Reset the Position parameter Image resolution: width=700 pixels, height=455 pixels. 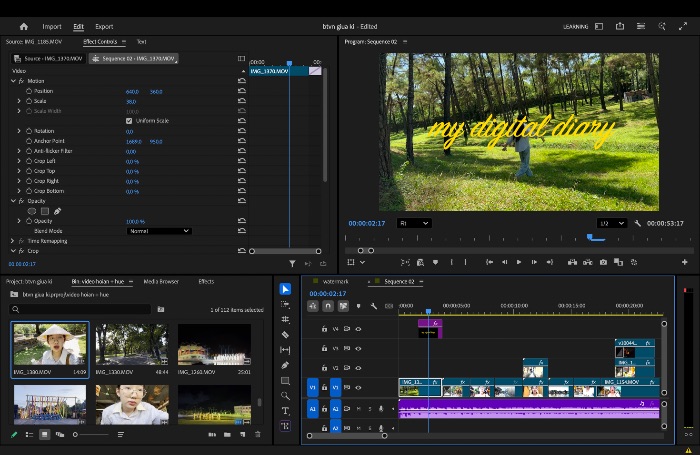pyautogui.click(x=242, y=91)
